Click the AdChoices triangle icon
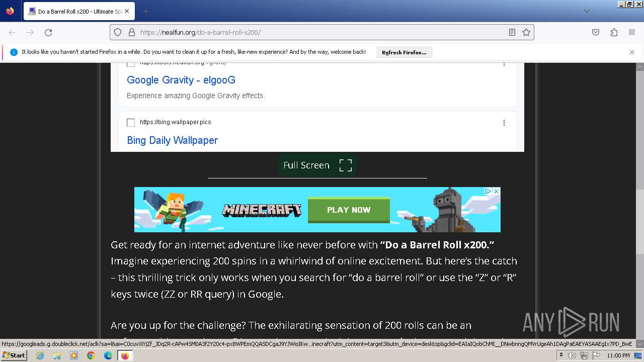644x362 pixels. 488,191
